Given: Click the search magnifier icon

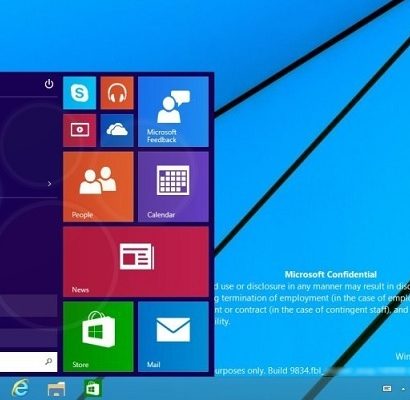Looking at the screenshot, I should click(49, 361).
